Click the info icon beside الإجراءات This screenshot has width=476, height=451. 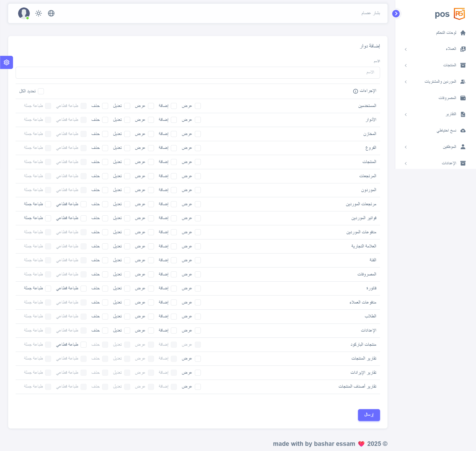click(x=355, y=91)
